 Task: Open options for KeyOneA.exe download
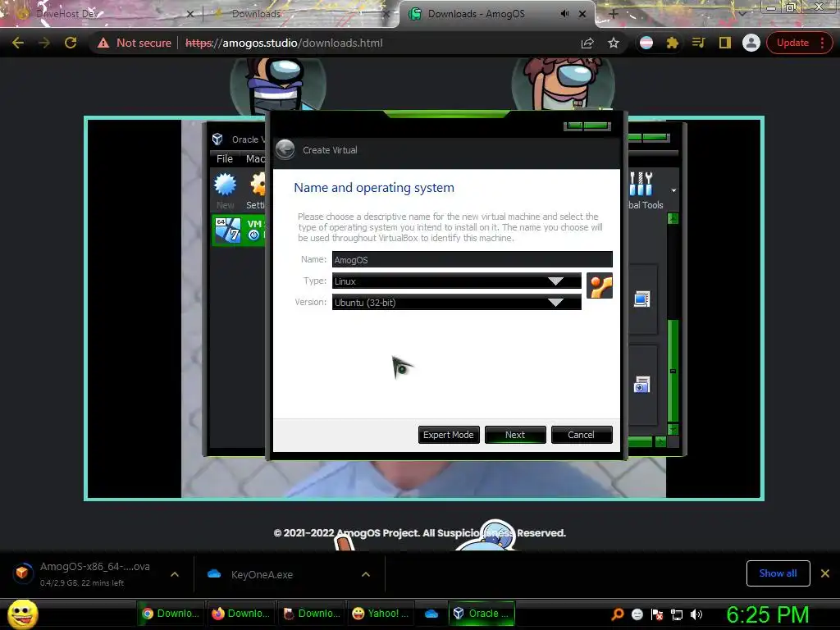click(x=366, y=574)
